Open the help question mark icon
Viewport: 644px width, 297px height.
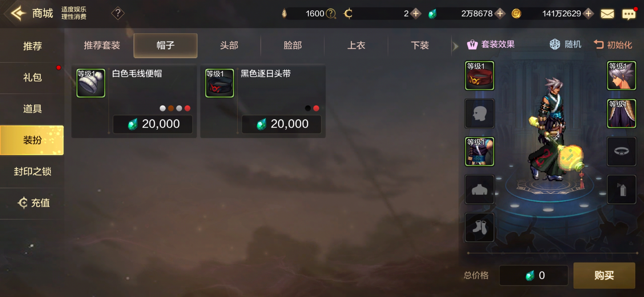coord(118,13)
